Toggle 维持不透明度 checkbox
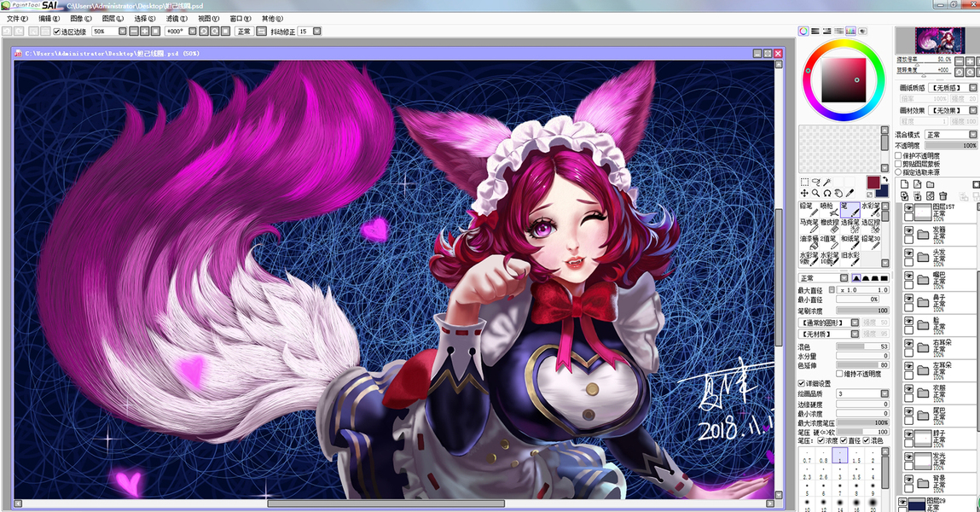This screenshot has width=980, height=512. [839, 374]
